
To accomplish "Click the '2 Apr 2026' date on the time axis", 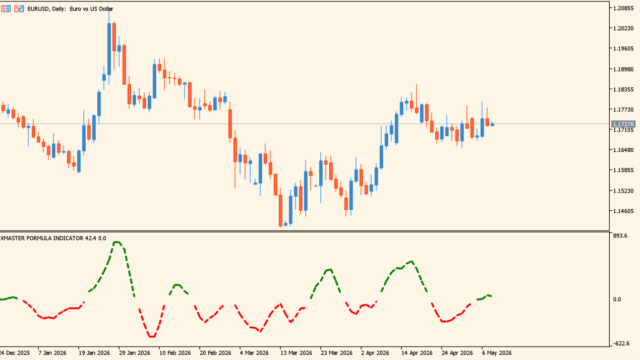I will click(375, 353).
